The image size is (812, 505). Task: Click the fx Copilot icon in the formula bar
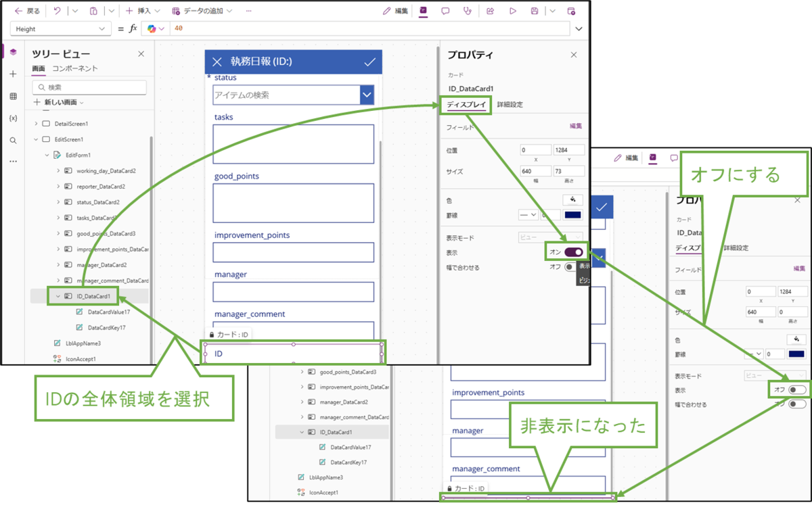click(x=152, y=29)
